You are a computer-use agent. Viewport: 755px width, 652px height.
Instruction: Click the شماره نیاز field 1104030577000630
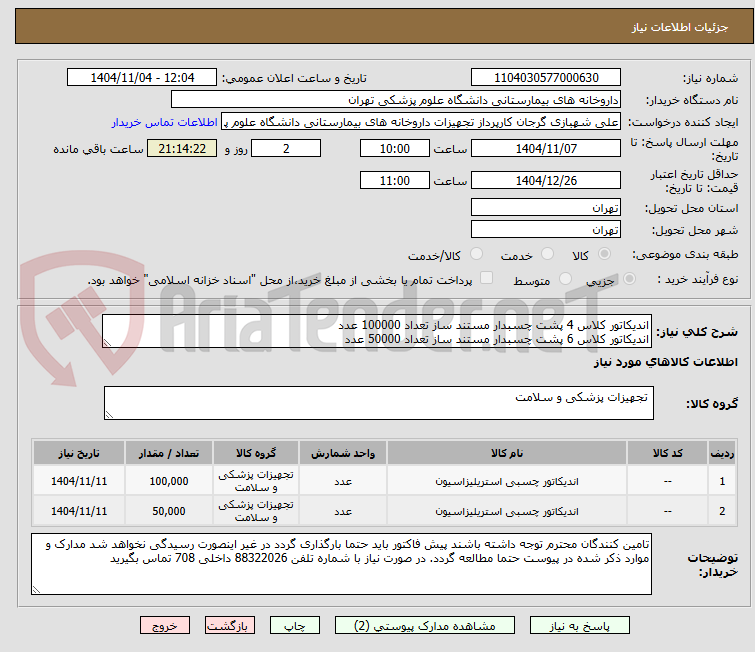tap(546, 78)
